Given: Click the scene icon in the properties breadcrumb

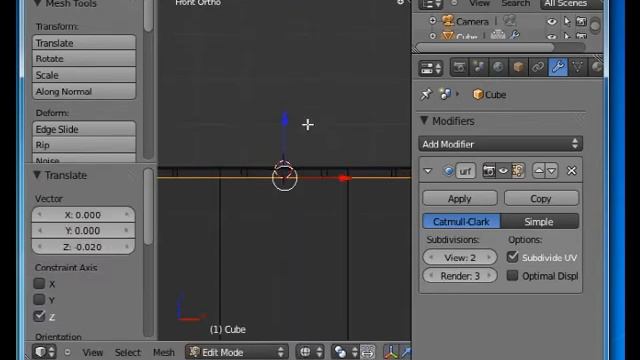Looking at the screenshot, I should [x=445, y=94].
